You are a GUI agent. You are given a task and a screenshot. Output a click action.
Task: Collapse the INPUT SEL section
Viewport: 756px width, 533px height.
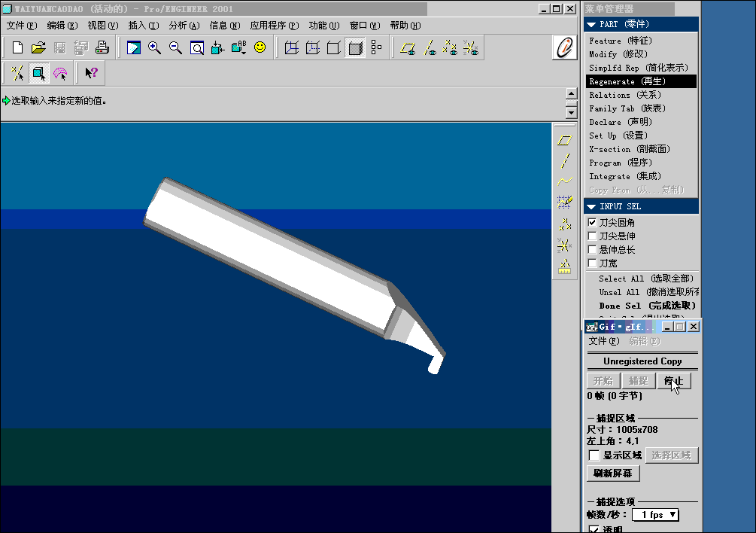[x=591, y=206]
